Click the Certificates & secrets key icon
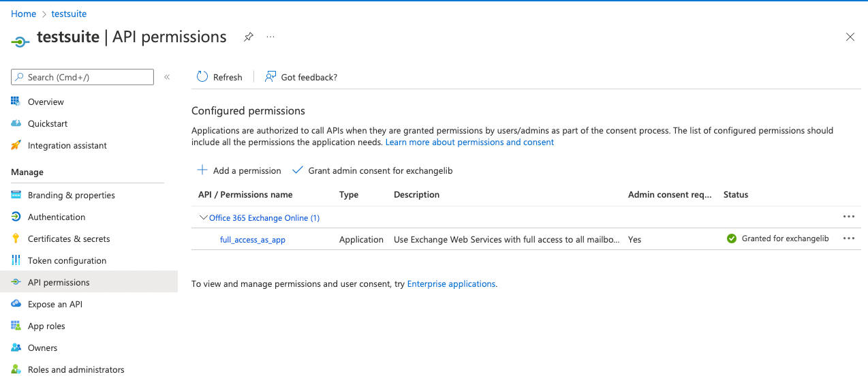This screenshot has width=868, height=385. [x=16, y=238]
